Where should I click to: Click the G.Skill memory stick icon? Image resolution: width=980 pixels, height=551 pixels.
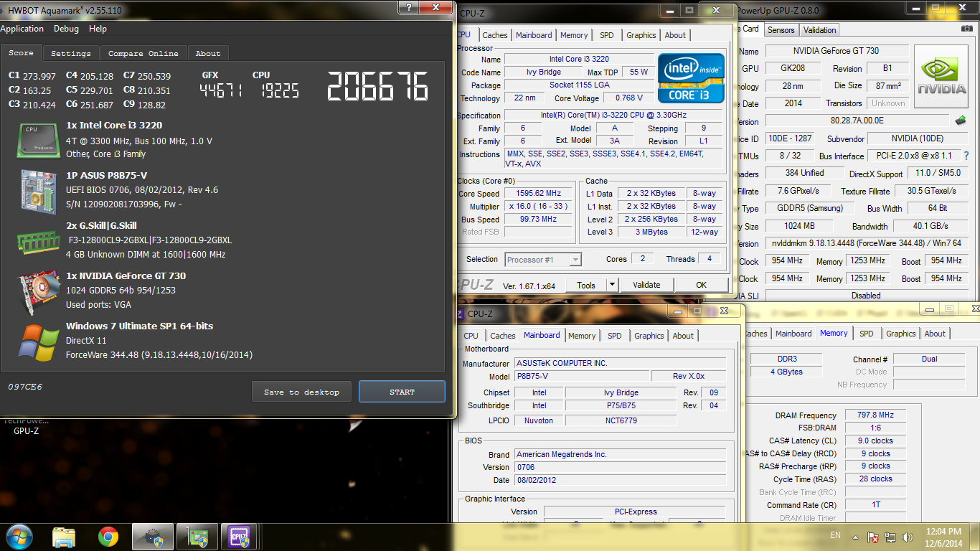[38, 241]
